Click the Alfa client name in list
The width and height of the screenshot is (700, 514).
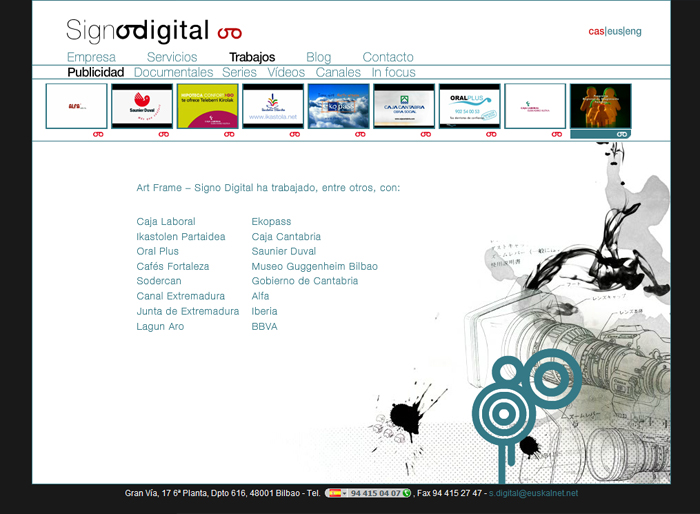pos(260,296)
